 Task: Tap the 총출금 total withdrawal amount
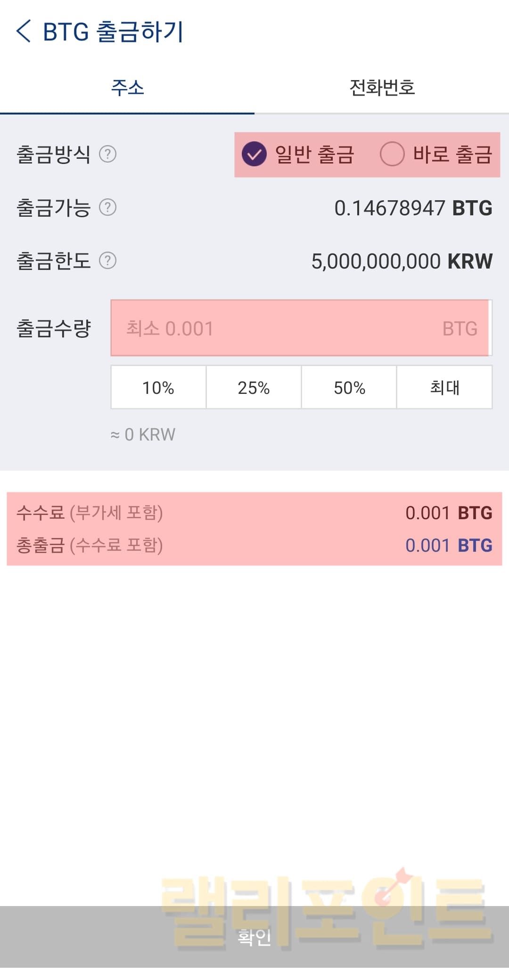[449, 546]
